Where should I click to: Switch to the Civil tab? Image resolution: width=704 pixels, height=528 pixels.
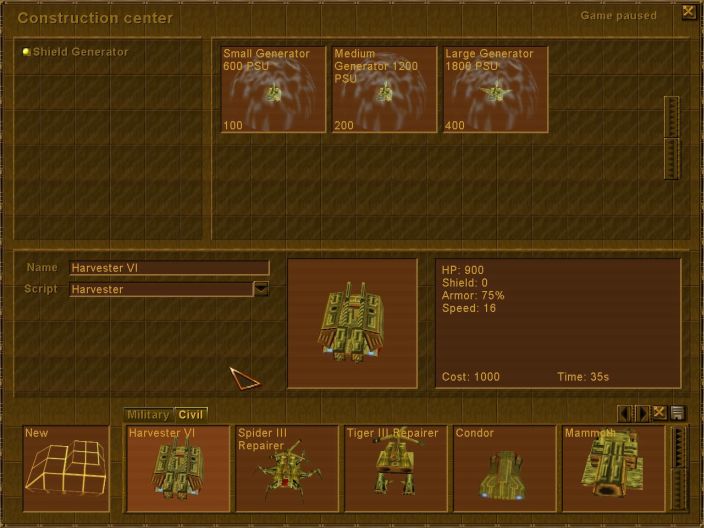[x=191, y=414]
